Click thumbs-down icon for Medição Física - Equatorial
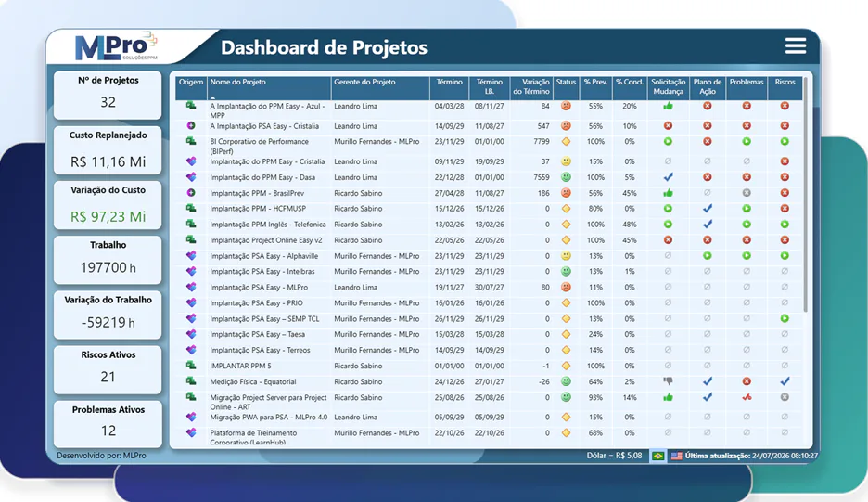 [x=669, y=381]
